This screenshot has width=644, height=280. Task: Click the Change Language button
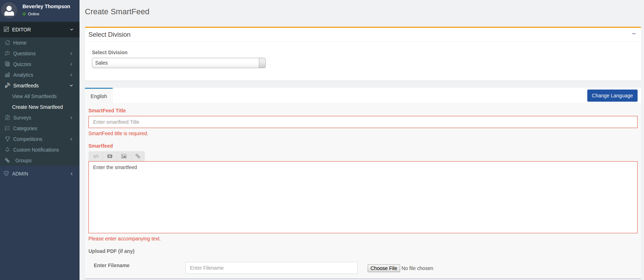(612, 96)
